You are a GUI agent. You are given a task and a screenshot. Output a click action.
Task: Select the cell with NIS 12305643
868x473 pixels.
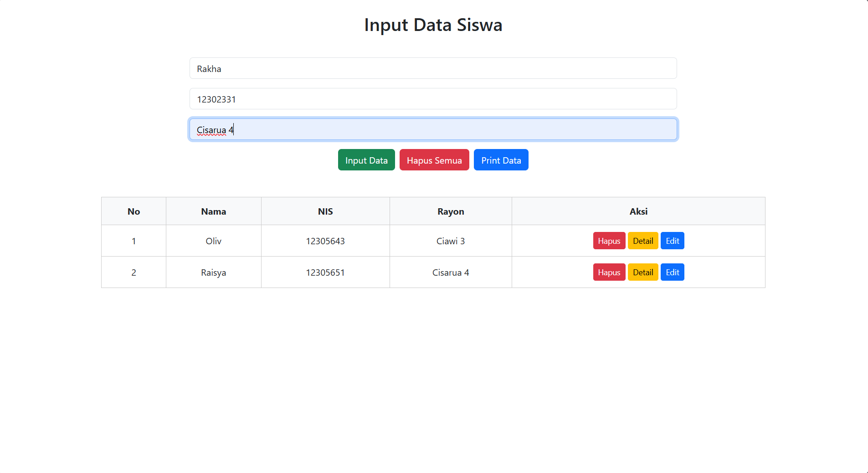click(x=325, y=241)
